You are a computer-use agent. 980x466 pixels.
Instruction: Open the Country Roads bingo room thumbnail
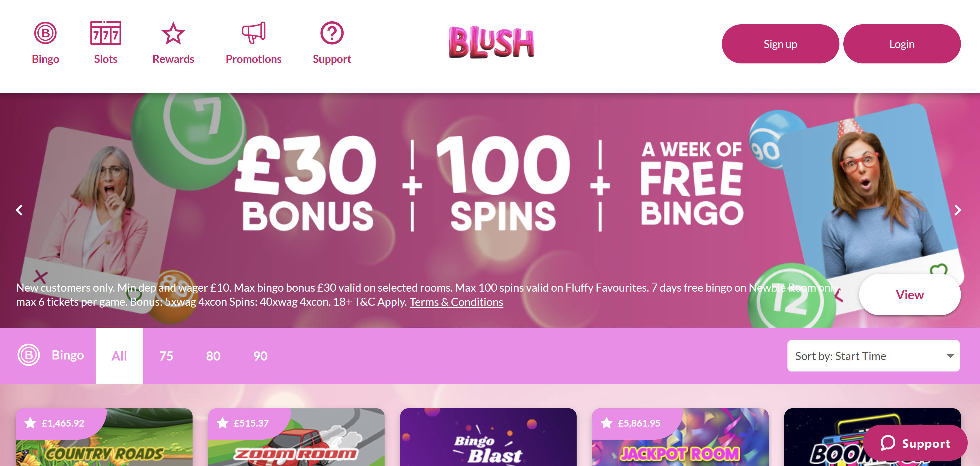coord(104,437)
